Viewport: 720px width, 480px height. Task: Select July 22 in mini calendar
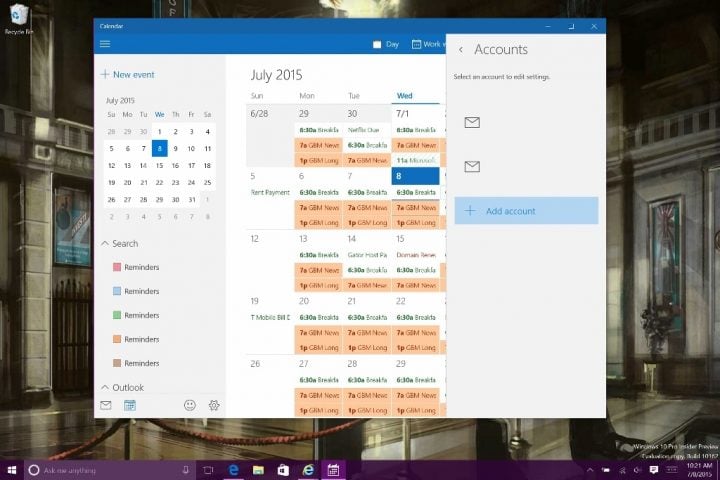pyautogui.click(x=159, y=182)
